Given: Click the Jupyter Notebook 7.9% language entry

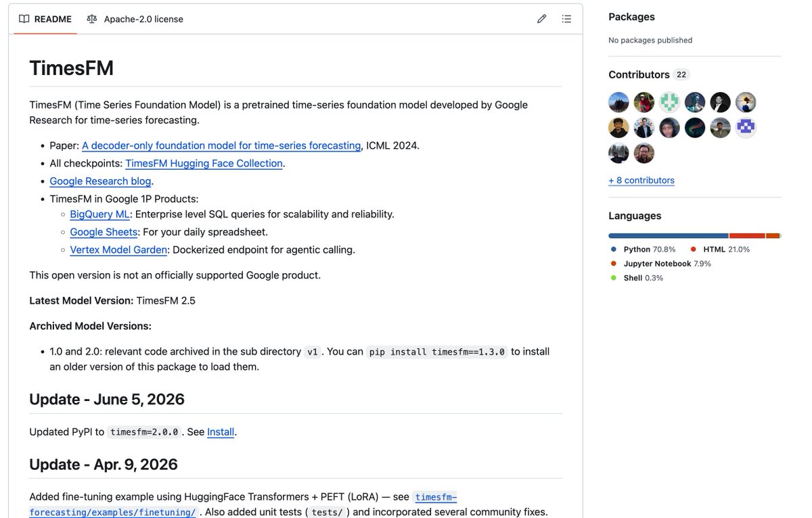Looking at the screenshot, I should coord(660,264).
